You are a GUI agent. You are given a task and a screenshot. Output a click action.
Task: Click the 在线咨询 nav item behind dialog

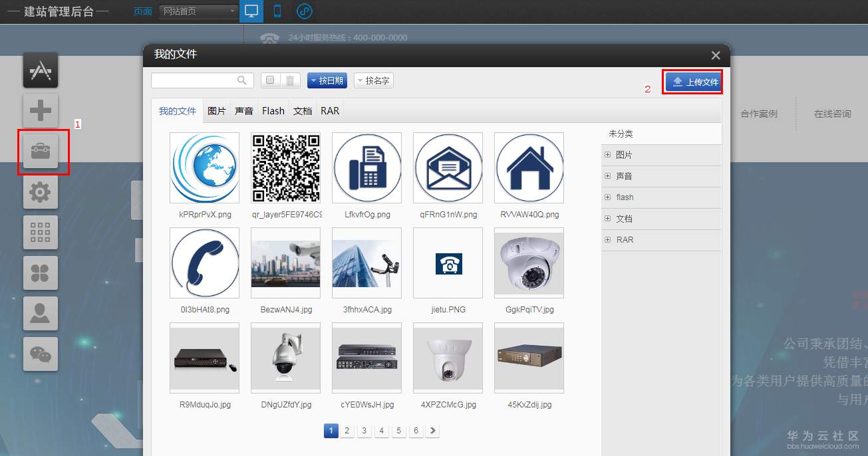click(x=832, y=114)
